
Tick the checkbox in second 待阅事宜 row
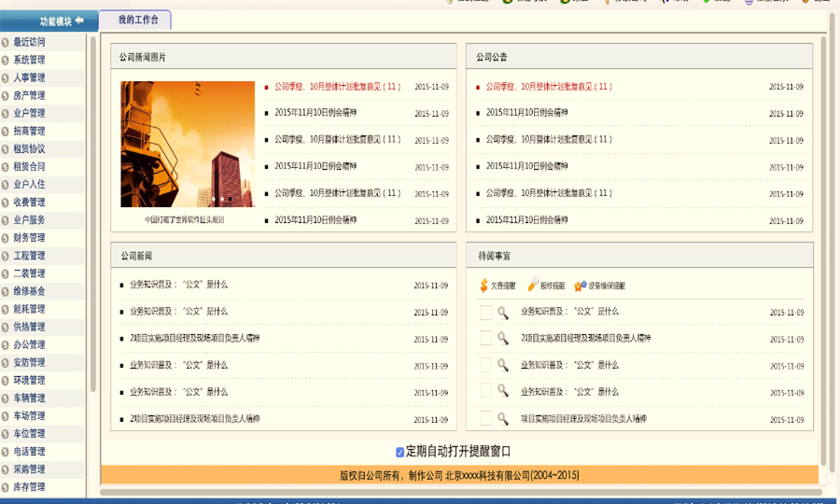point(485,339)
